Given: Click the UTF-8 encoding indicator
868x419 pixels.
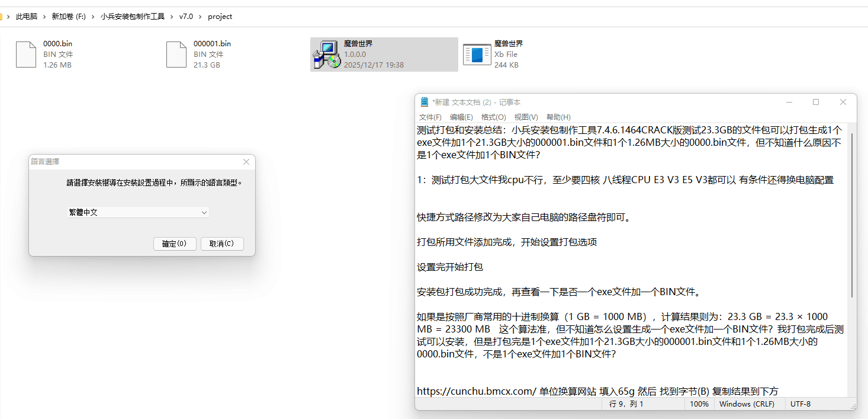Looking at the screenshot, I should click(x=801, y=404).
